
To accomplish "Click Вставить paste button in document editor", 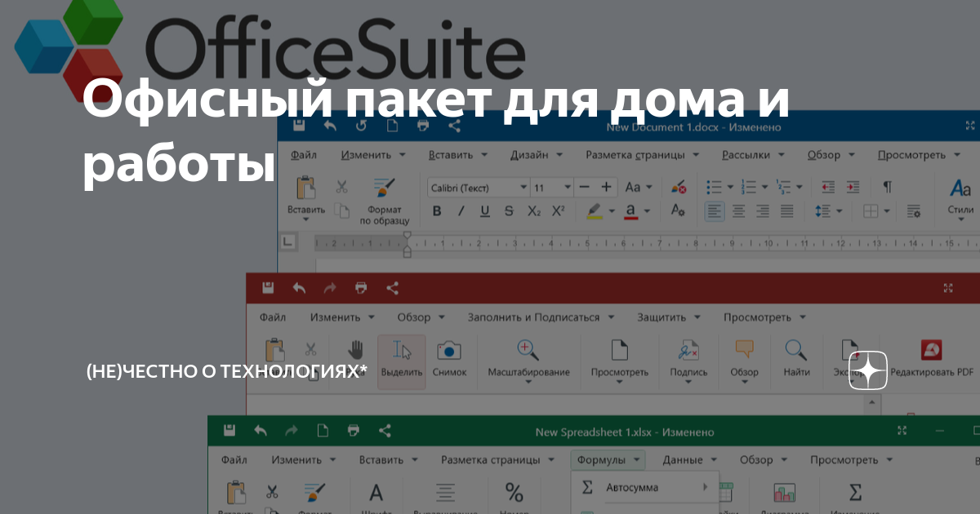I will (x=306, y=199).
